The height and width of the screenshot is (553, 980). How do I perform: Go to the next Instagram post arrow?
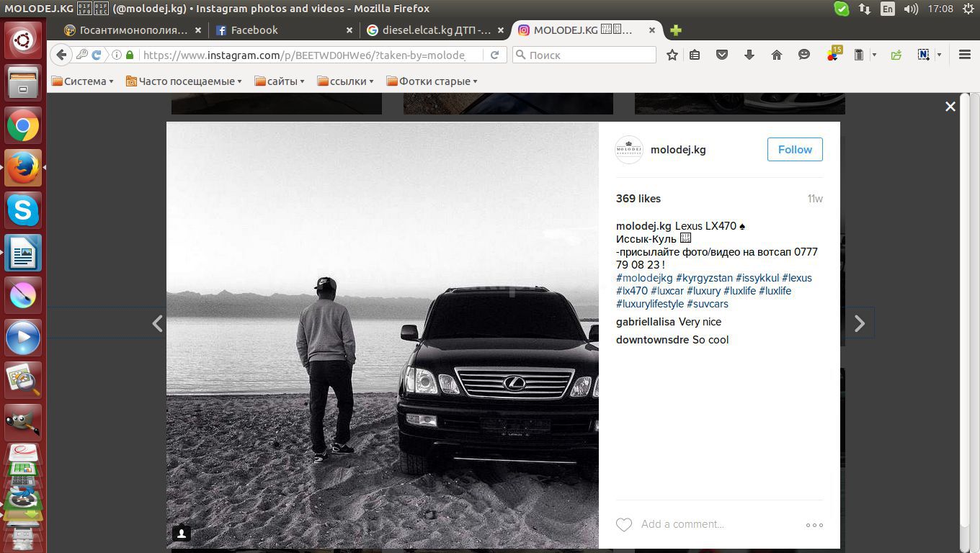(x=859, y=324)
